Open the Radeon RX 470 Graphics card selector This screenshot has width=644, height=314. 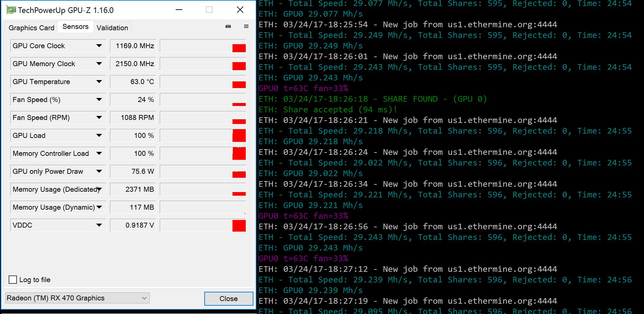(x=77, y=298)
